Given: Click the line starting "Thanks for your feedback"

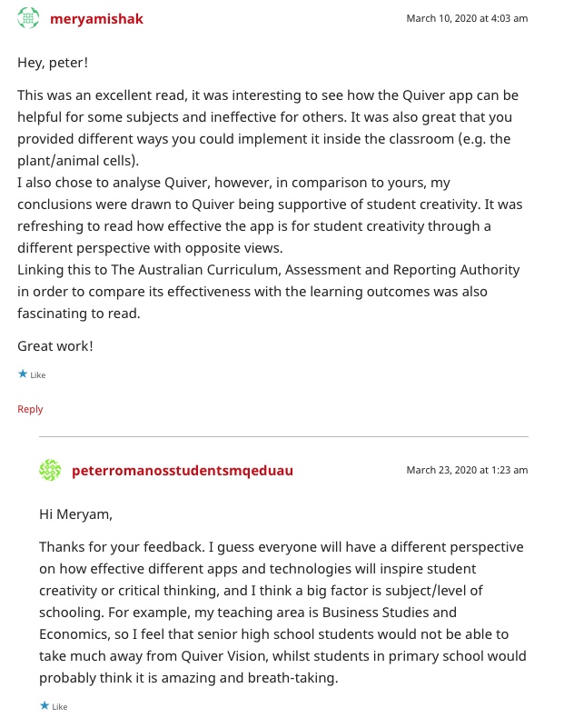Looking at the screenshot, I should tap(281, 547).
